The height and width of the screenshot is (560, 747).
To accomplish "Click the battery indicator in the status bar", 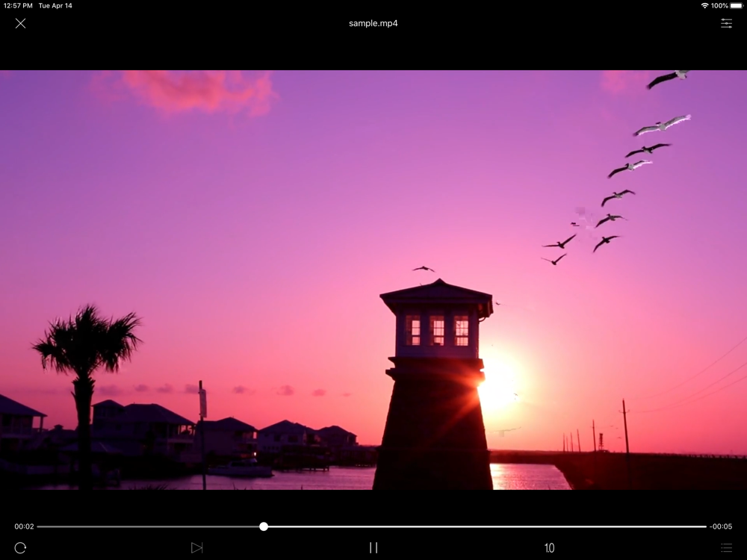I will pos(737,6).
